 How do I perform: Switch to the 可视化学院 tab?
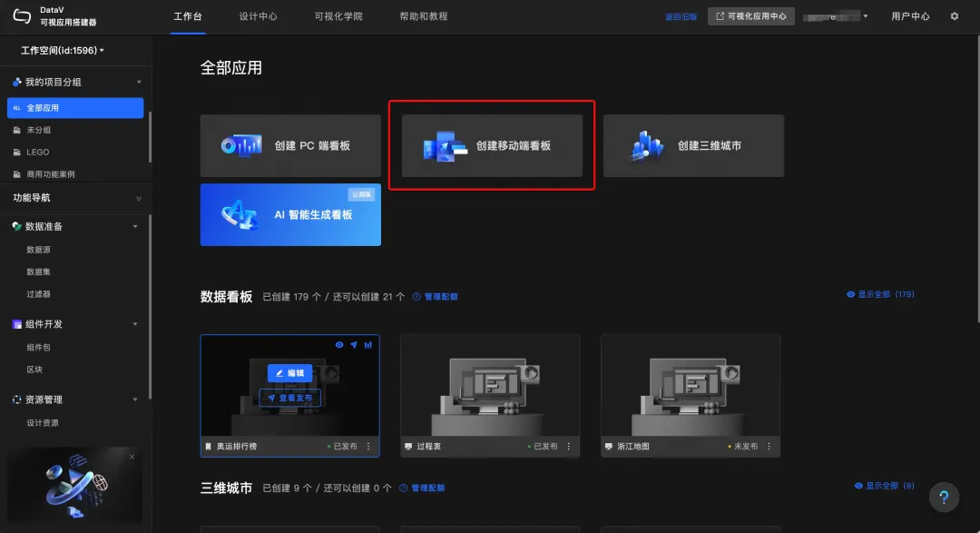[x=338, y=16]
